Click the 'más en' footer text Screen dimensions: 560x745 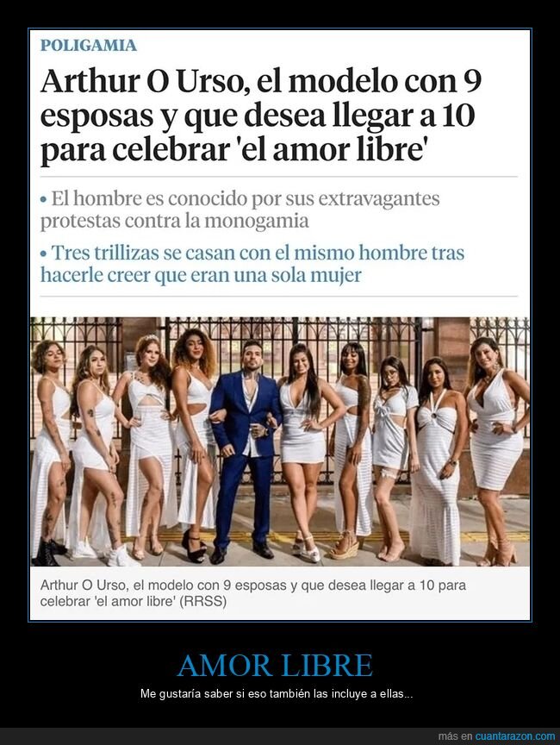[456, 736]
